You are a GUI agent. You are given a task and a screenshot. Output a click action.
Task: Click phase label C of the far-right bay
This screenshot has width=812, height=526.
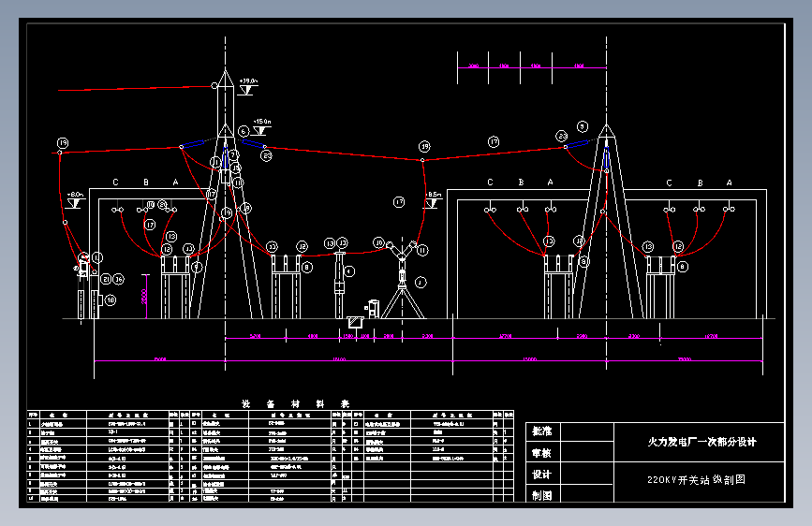669,183
